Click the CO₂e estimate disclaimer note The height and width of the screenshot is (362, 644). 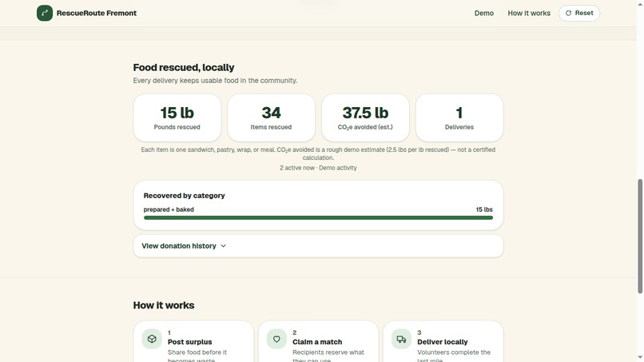pyautogui.click(x=318, y=153)
